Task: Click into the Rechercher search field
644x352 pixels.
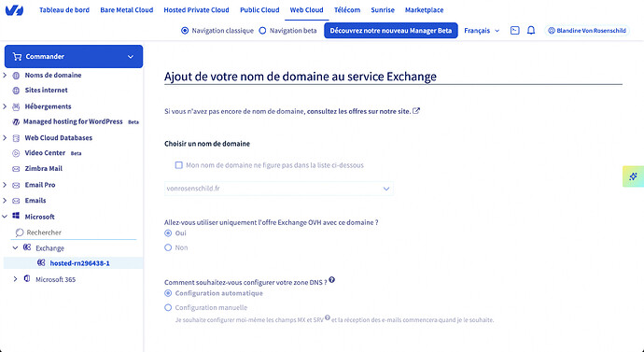Action: pos(74,232)
